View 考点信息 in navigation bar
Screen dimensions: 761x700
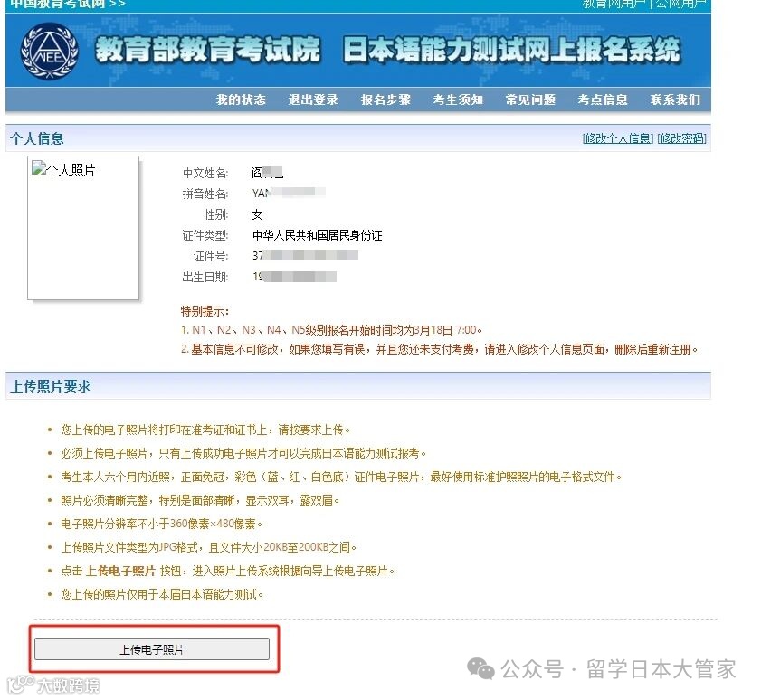[603, 99]
